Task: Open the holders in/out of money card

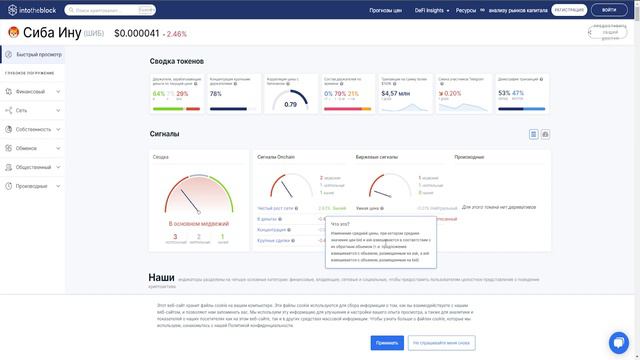Action: coord(176,93)
